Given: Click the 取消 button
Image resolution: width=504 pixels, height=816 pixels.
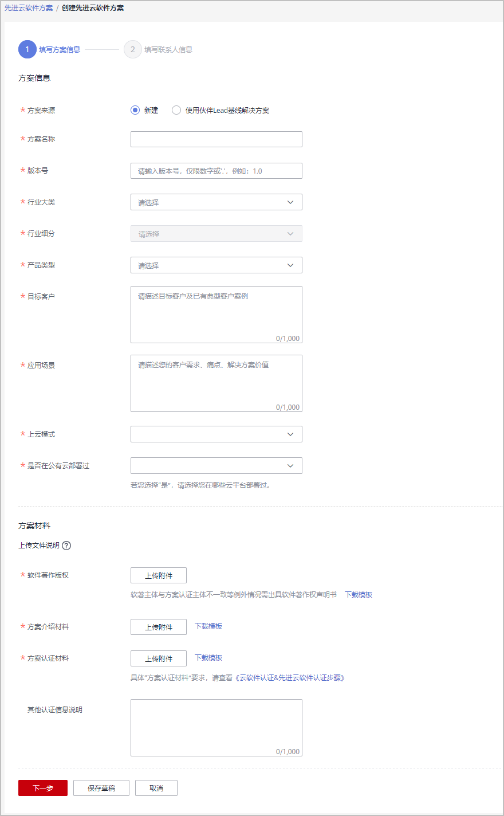Looking at the screenshot, I should 156,788.
